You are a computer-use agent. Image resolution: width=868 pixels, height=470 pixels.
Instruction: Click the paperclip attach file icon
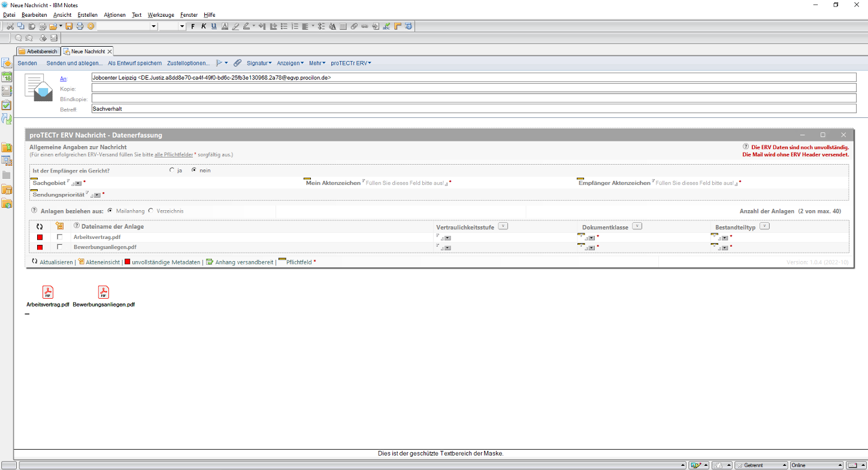tap(238, 63)
